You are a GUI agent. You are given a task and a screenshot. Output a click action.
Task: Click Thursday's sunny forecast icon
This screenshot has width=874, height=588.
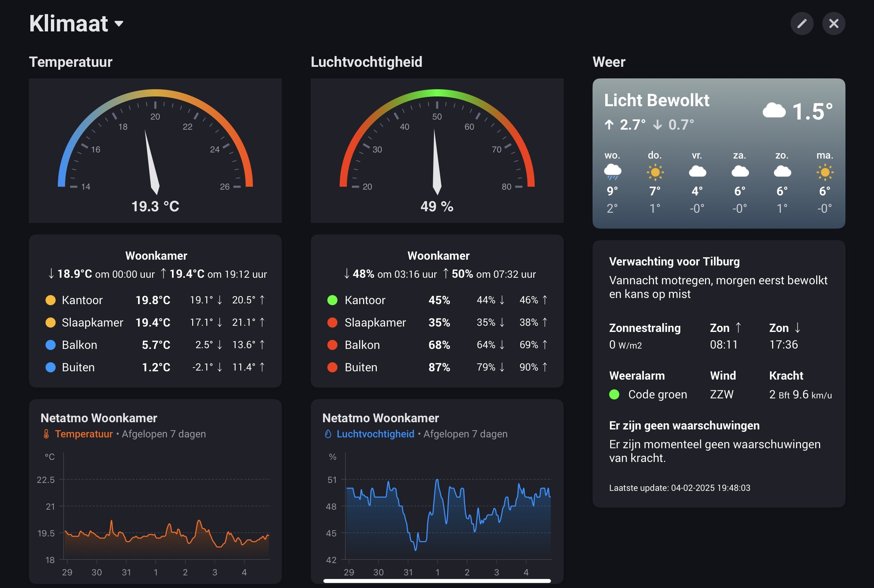655,172
